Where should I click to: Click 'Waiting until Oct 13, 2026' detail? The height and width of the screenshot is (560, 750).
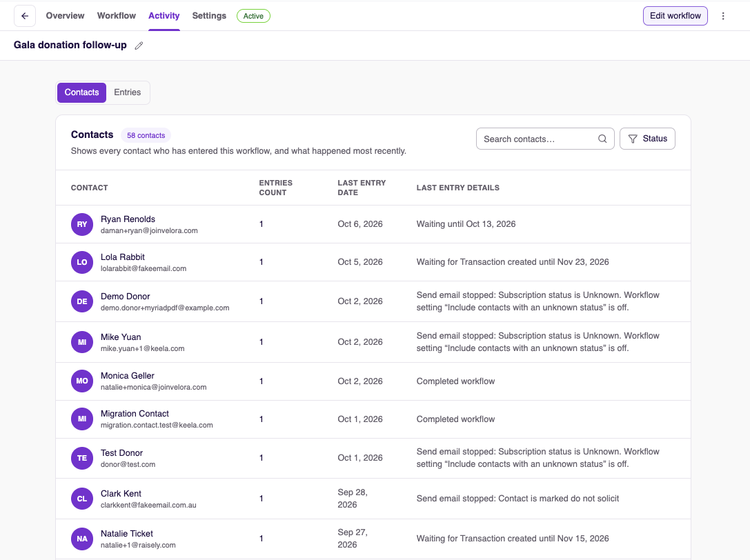pyautogui.click(x=466, y=224)
